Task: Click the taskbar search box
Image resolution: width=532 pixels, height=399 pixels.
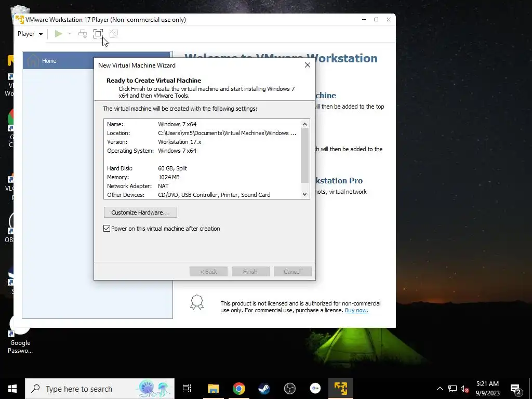Action: tap(100, 389)
